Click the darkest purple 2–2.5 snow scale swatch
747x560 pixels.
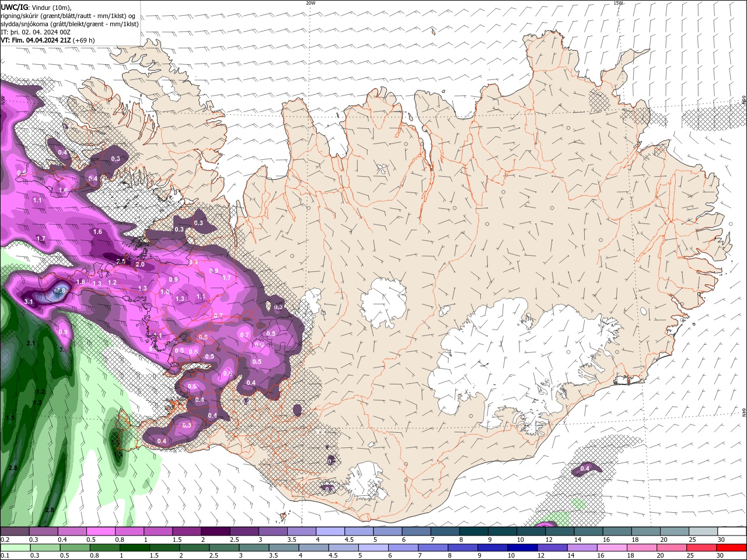click(x=215, y=531)
